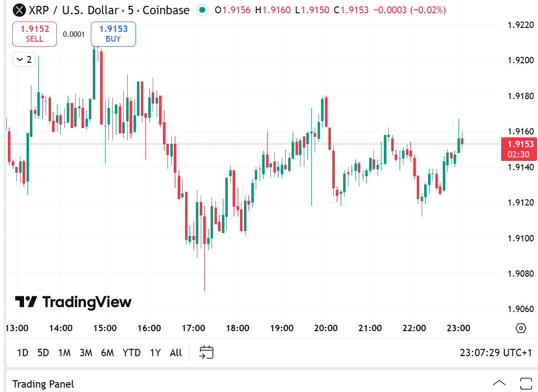Click the TradingView logo
This screenshot has width=538, height=392.
click(x=73, y=302)
